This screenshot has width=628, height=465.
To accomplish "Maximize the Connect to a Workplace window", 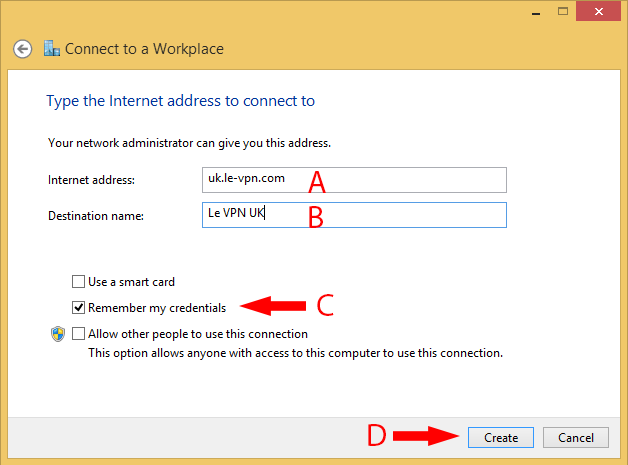I will point(563,11).
